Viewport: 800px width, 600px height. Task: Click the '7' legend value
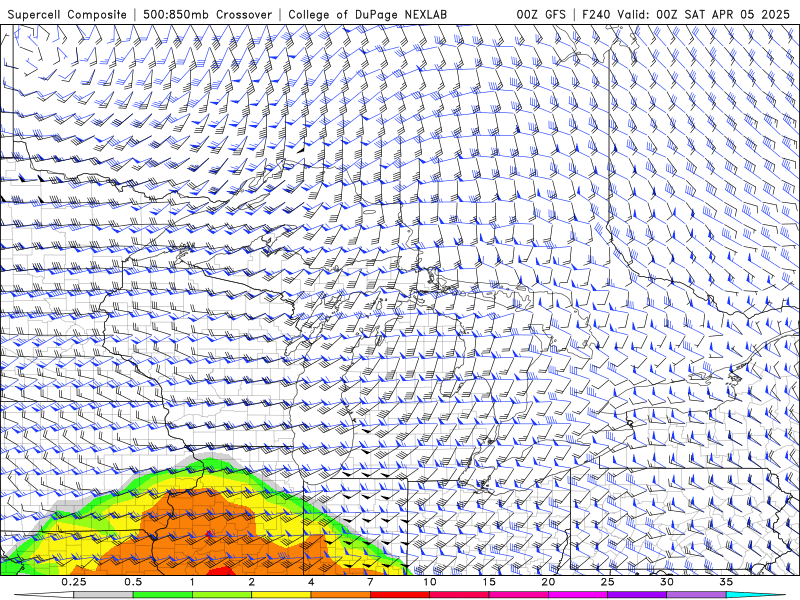click(x=370, y=582)
